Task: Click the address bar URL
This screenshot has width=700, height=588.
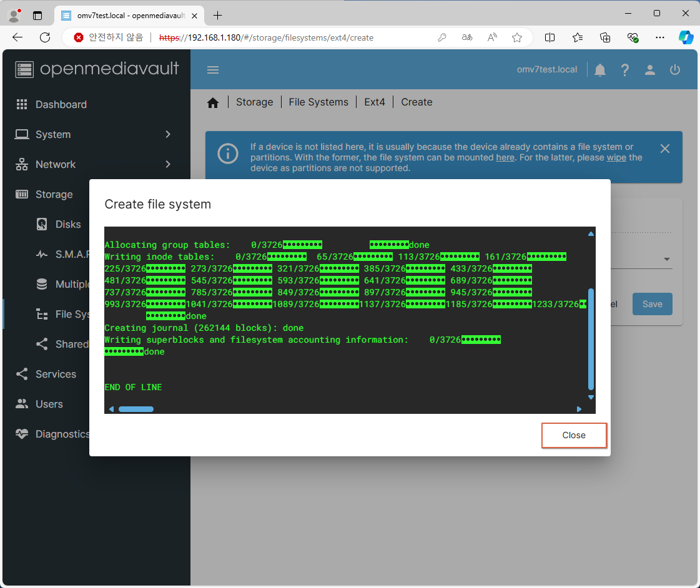Action: [x=267, y=37]
